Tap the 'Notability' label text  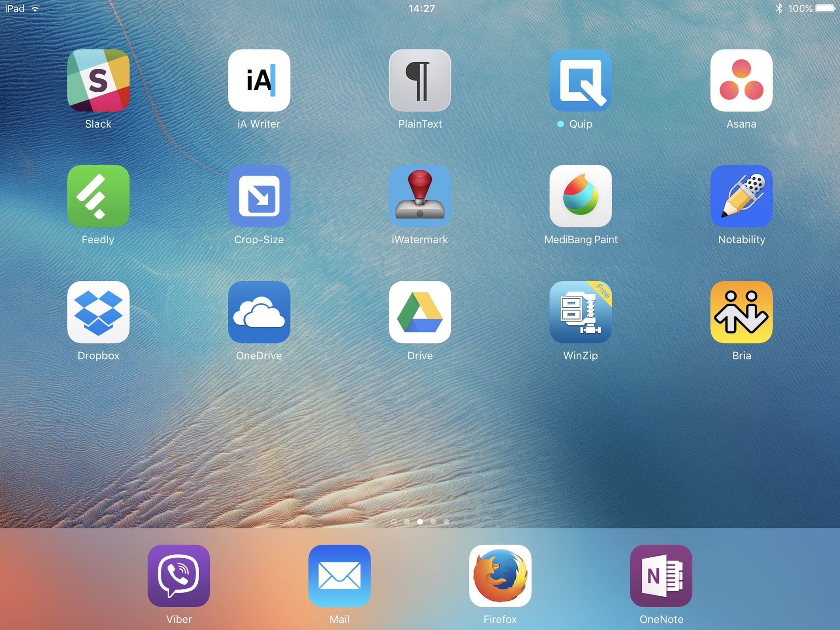742,240
